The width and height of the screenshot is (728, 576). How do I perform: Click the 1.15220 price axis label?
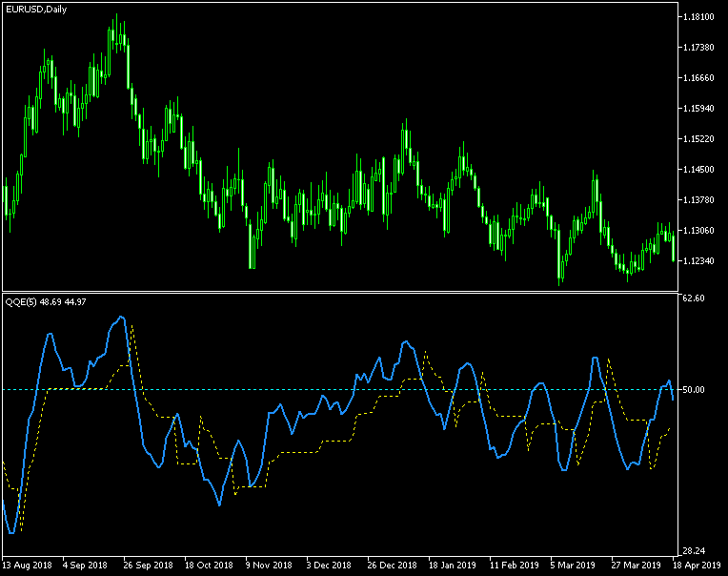(698, 139)
